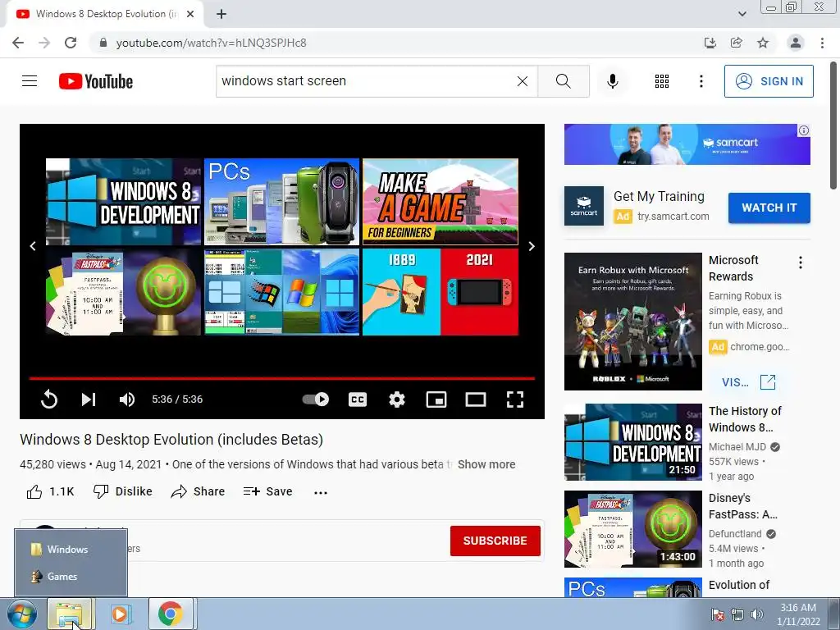Open Disney's FastPass video title
The image size is (840, 630).
coord(742,505)
